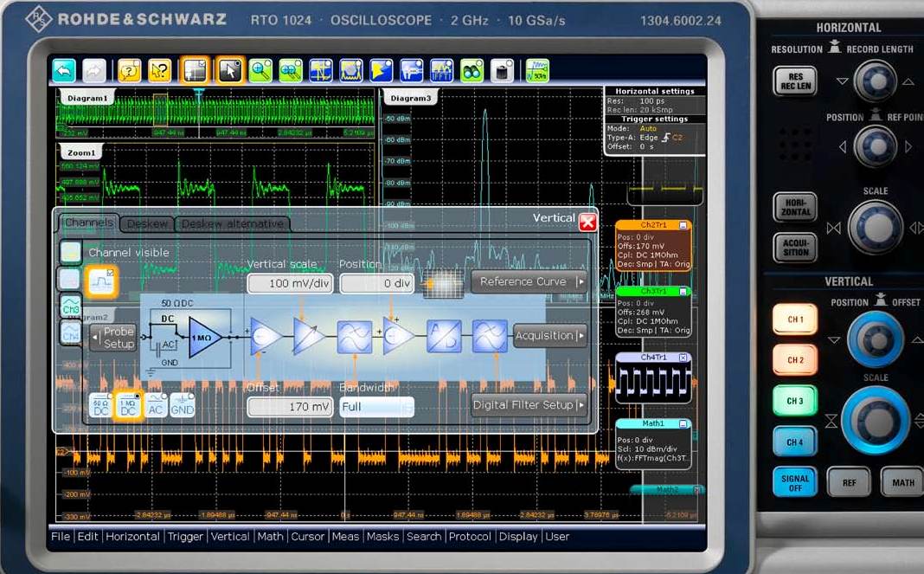Image resolution: width=924 pixels, height=574 pixels.
Task: Set channel coupling to GND
Action: (182, 406)
